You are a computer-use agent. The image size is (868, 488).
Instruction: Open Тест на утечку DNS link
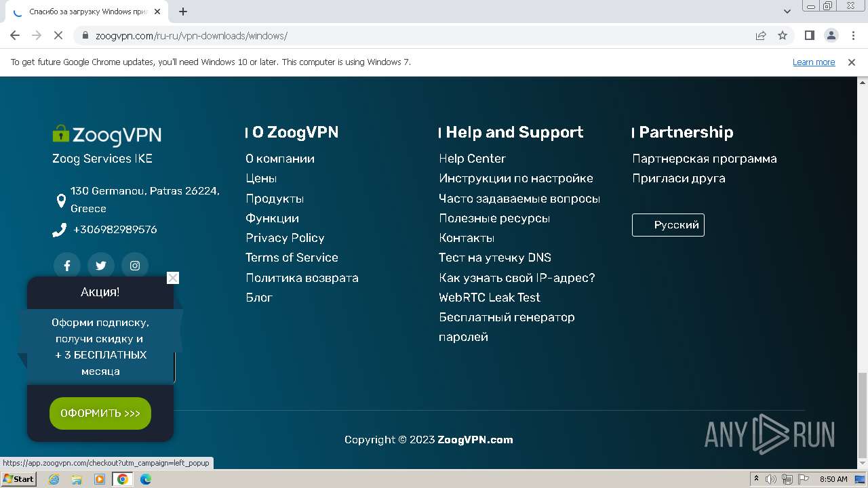click(495, 258)
